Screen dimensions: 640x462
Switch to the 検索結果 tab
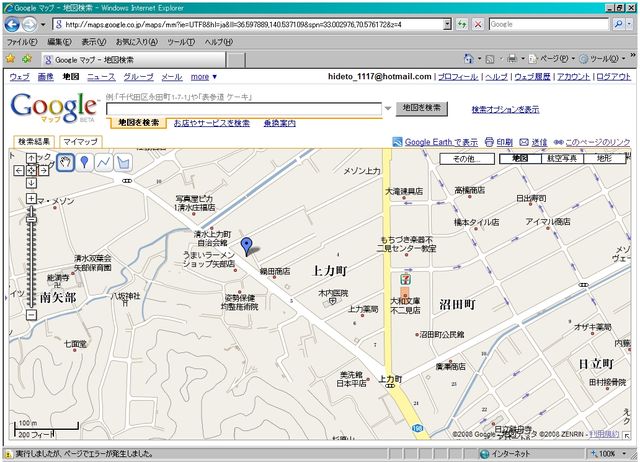(34, 142)
